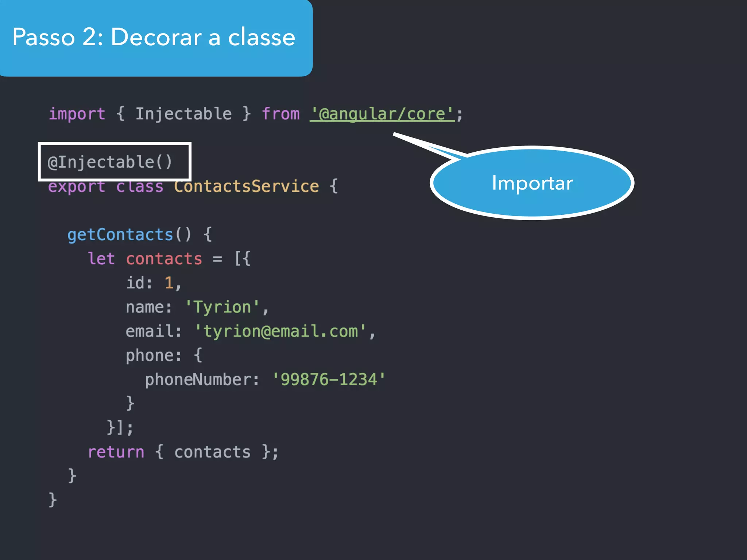Click the Injectable name in import braces
747x560 pixels.
coord(183,114)
